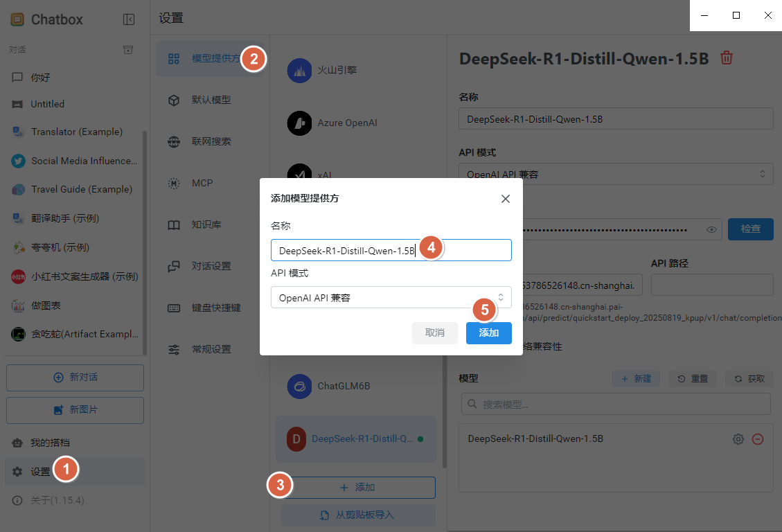Click the 获取 models button
The width and height of the screenshot is (782, 532).
(749, 379)
